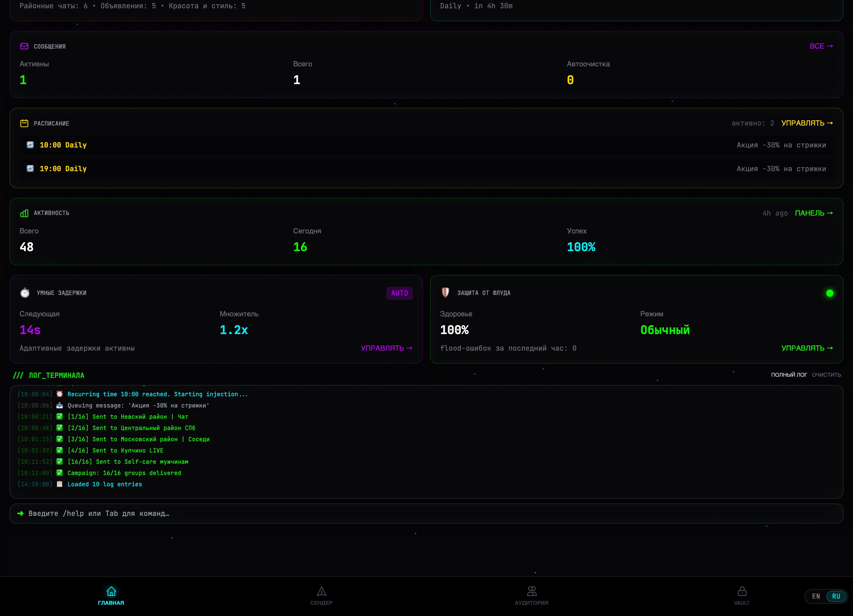Click the Обычный mode value
This screenshot has width=853, height=616.
[x=665, y=330]
